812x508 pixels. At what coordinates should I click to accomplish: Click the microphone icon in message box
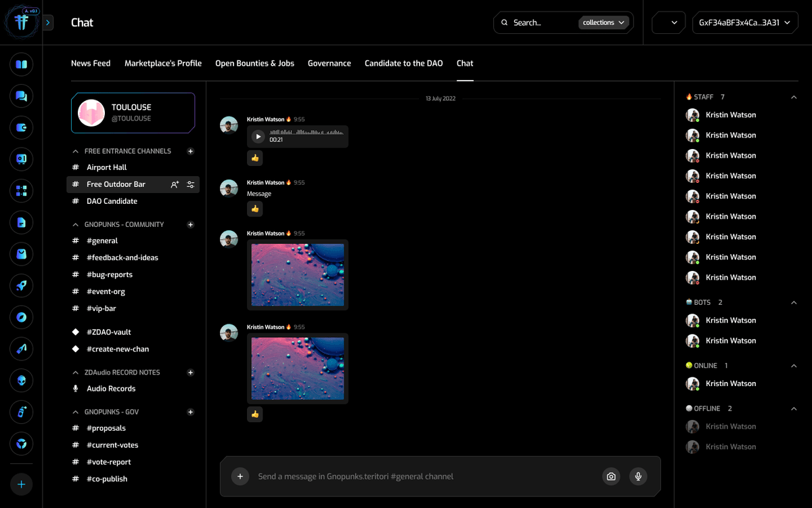[638, 476]
